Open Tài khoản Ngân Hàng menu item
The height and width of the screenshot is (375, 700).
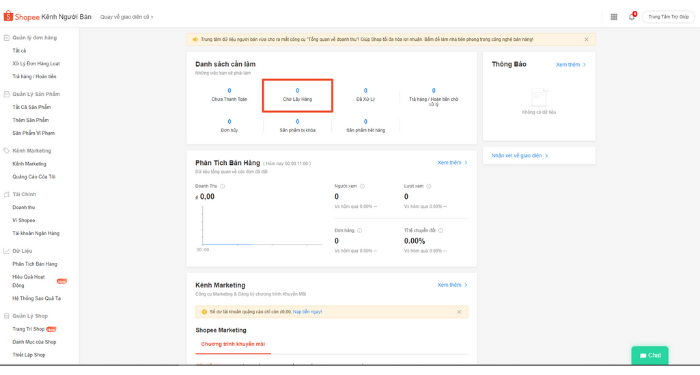[36, 233]
